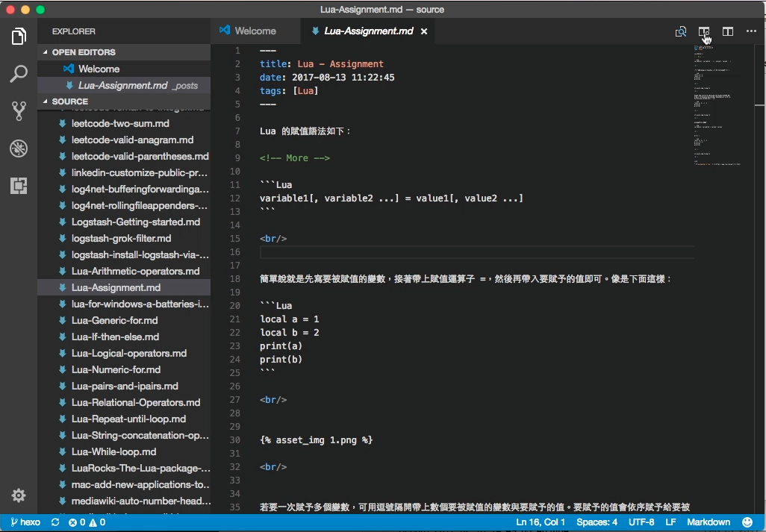
Task: Open the lua-for-windows-a-batteries file
Action: (124, 304)
